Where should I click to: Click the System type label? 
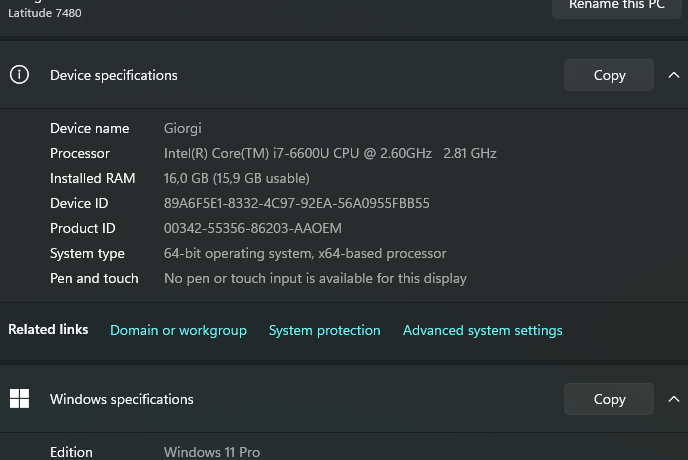(87, 253)
